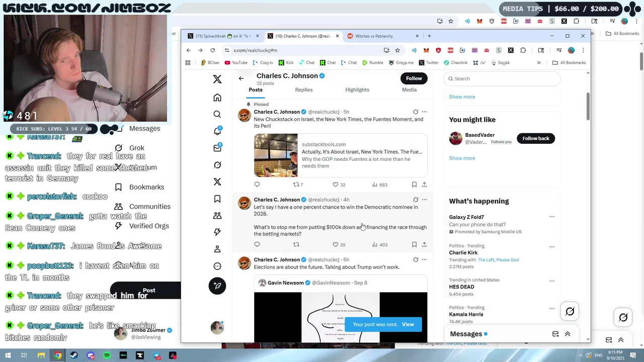Open the Chrome Extensions puzzle icon
The width and height of the screenshot is (644, 362).
click(x=523, y=50)
